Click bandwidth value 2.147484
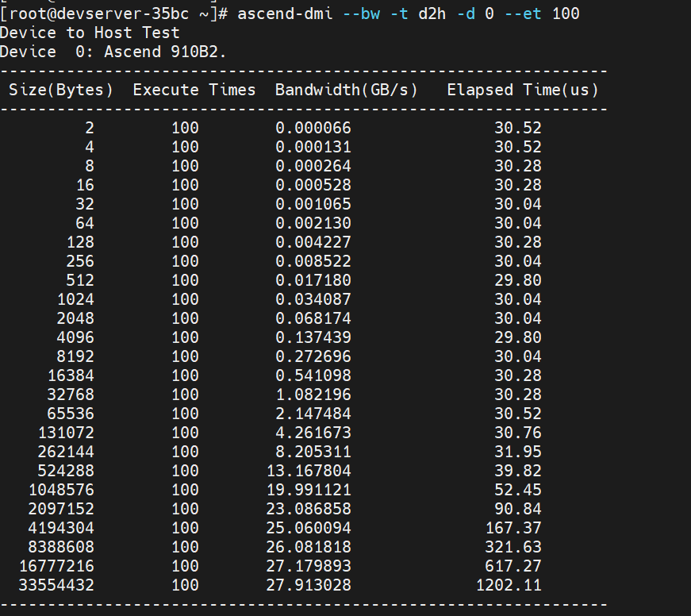 point(313,414)
